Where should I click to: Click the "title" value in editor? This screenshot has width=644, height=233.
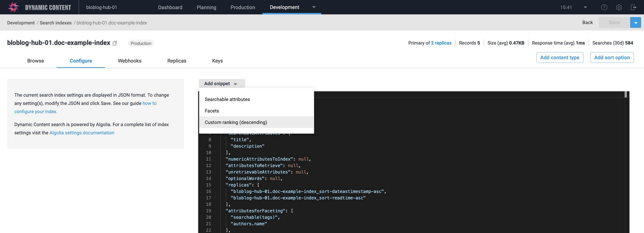pyautogui.click(x=240, y=140)
